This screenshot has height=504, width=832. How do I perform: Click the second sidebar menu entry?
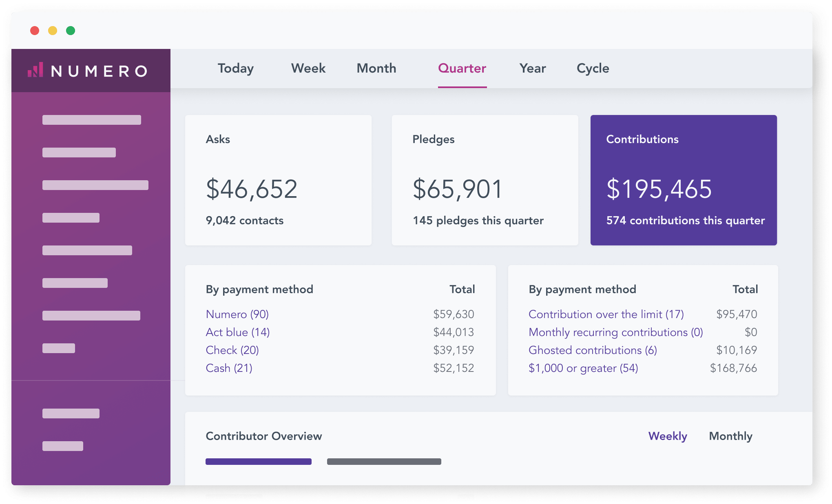tap(80, 153)
